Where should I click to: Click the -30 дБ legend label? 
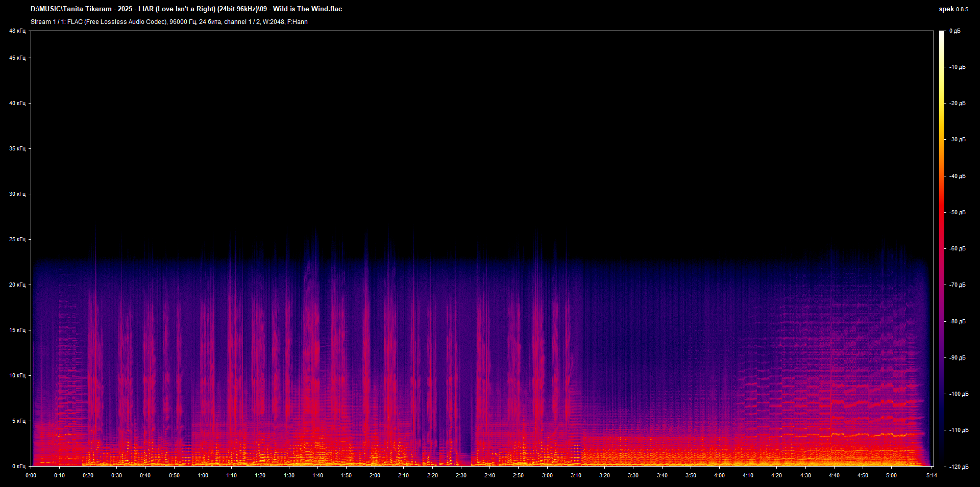tap(957, 140)
